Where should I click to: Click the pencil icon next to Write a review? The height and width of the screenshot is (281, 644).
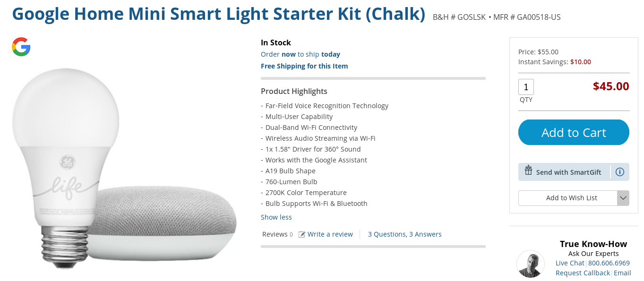(301, 234)
